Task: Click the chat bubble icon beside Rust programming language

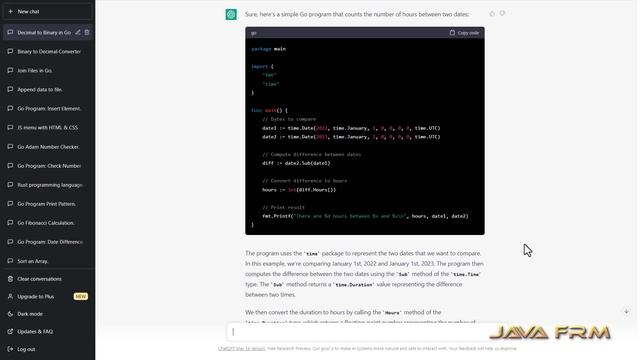Action: [10, 184]
